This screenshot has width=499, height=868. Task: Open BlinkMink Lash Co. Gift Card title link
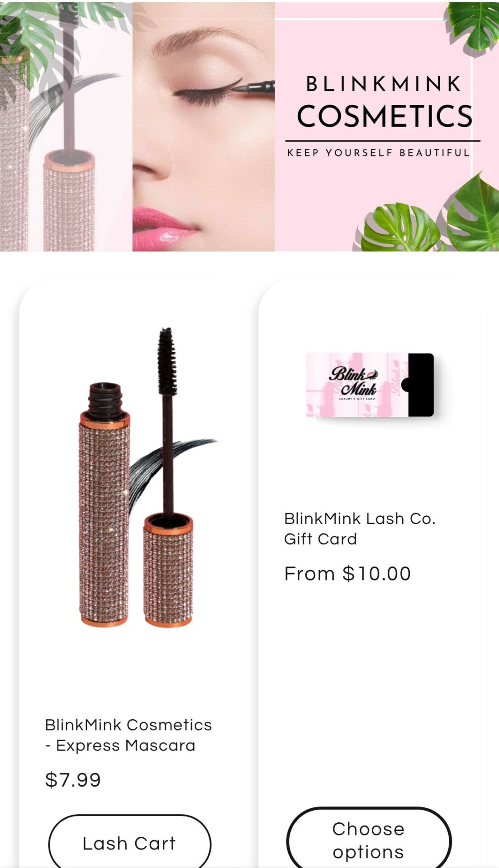pyautogui.click(x=360, y=528)
